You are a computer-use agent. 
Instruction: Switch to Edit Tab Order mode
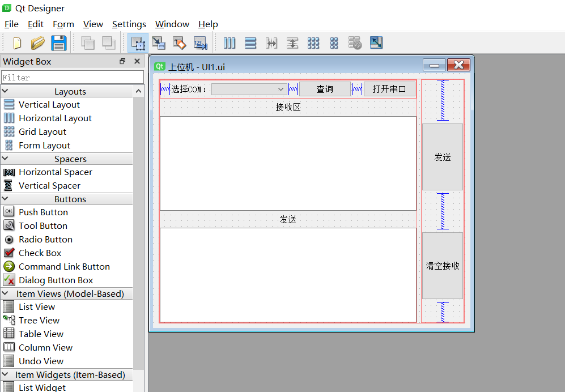tap(200, 42)
